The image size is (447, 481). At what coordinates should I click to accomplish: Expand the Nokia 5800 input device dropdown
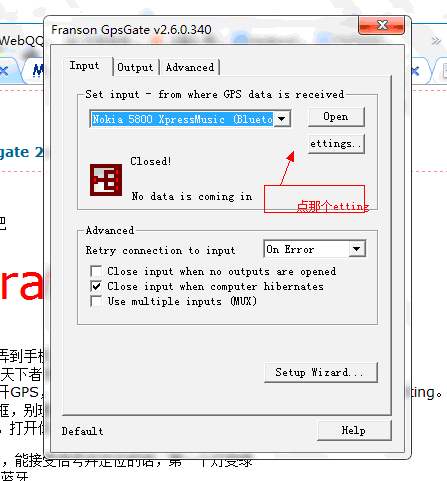(282, 119)
